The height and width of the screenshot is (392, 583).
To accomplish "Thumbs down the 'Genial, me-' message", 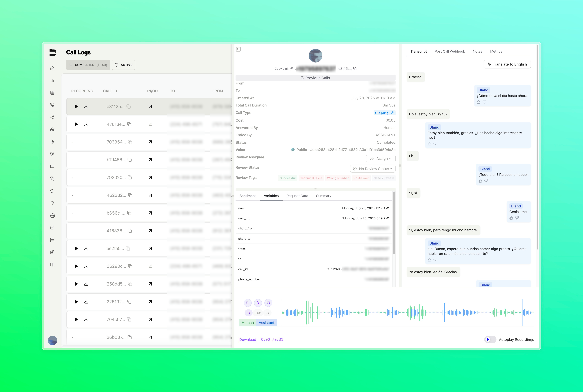I will (517, 218).
